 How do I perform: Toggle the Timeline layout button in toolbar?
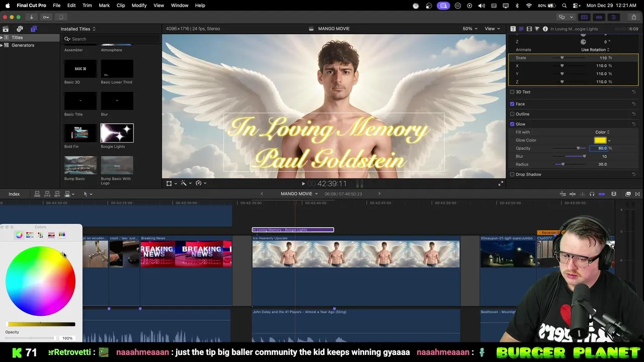[x=599, y=17]
